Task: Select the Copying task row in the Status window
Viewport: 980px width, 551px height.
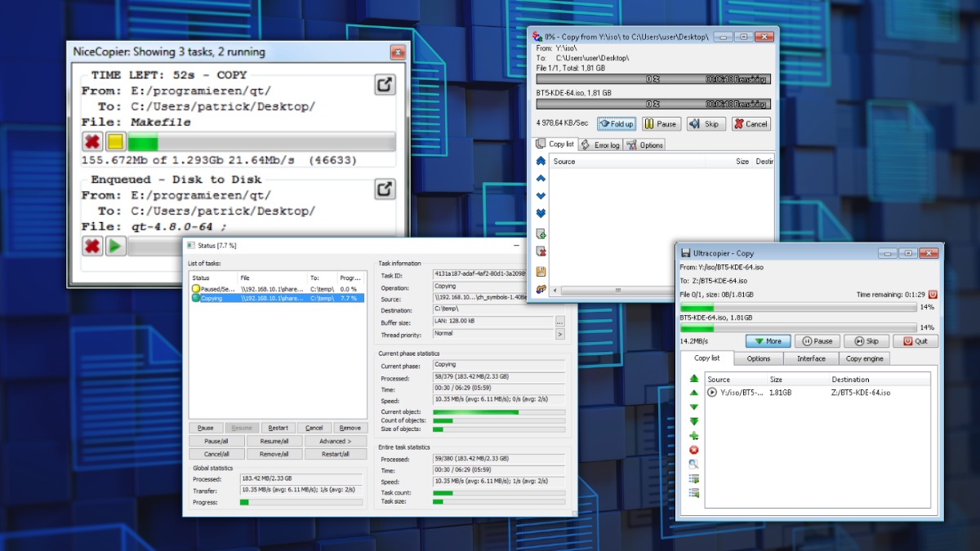Action: [x=278, y=299]
